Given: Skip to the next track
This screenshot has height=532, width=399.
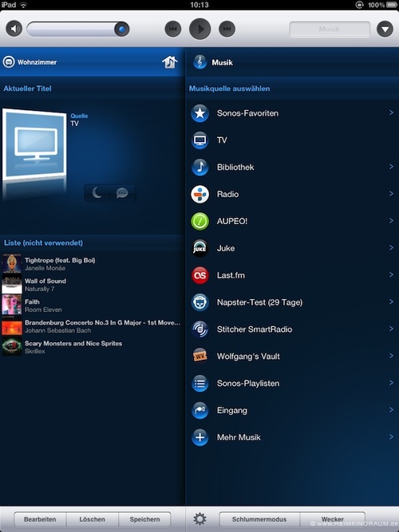Looking at the screenshot, I should 227,29.
